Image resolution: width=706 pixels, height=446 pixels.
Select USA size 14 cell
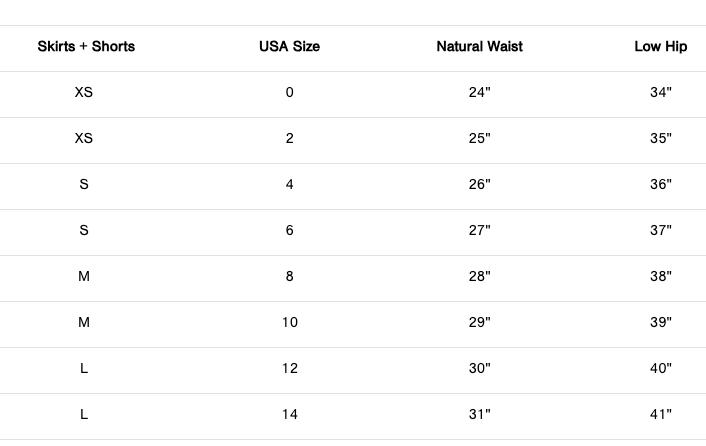[289, 415]
